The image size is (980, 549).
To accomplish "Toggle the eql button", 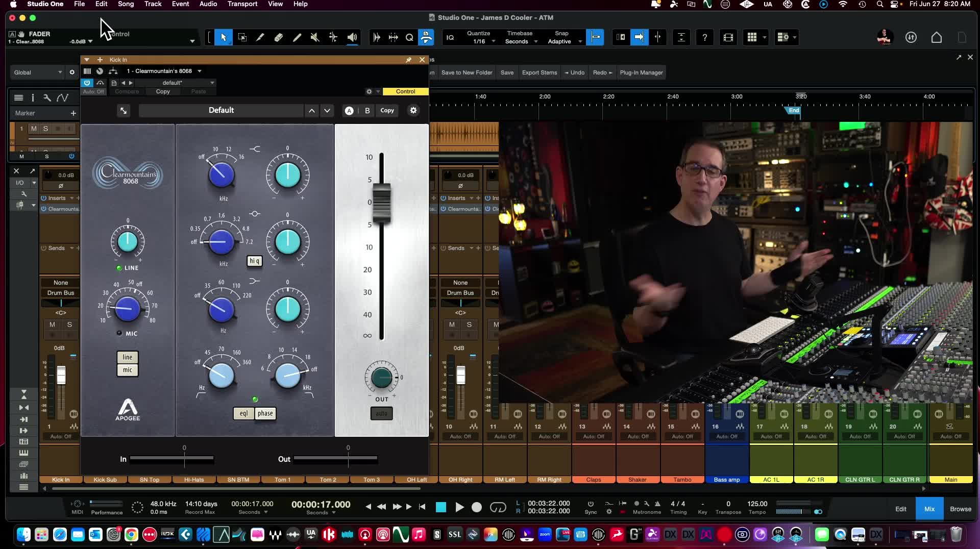I will (x=244, y=413).
